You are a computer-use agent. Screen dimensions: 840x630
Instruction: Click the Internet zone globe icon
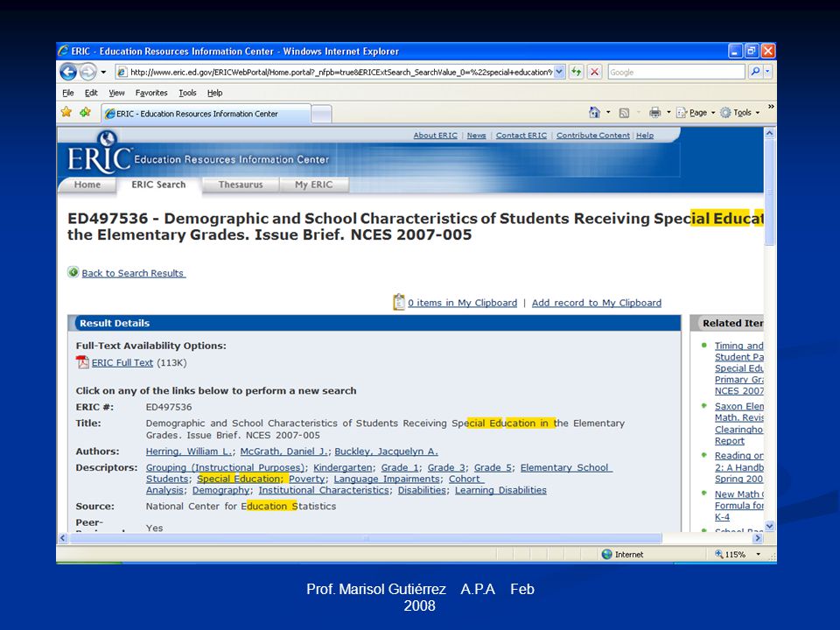607,555
